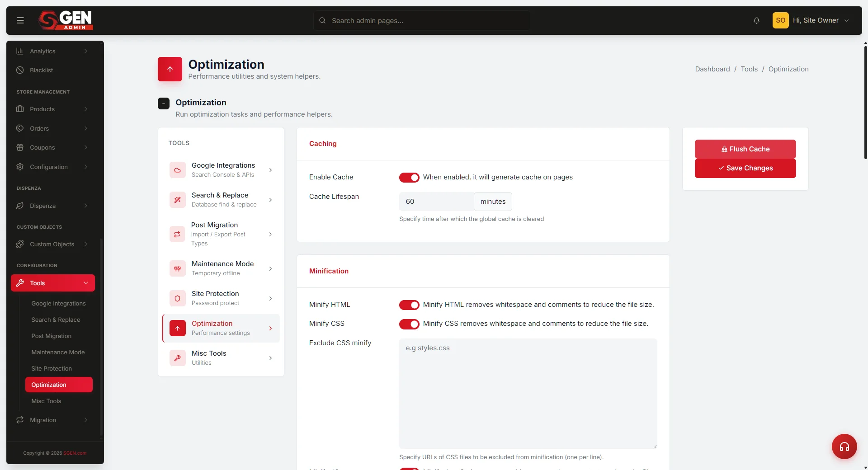
Task: Click the Maintenance Mode barrier icon
Action: pyautogui.click(x=177, y=268)
